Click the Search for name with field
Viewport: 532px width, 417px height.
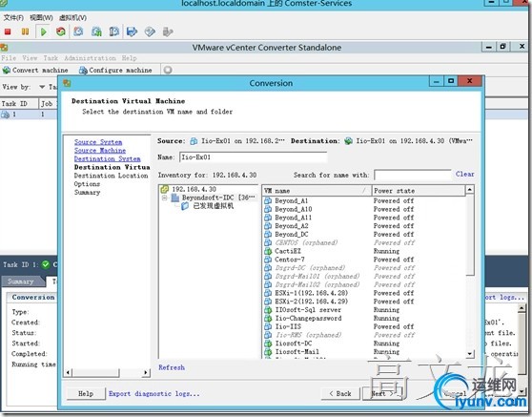pyautogui.click(x=413, y=175)
